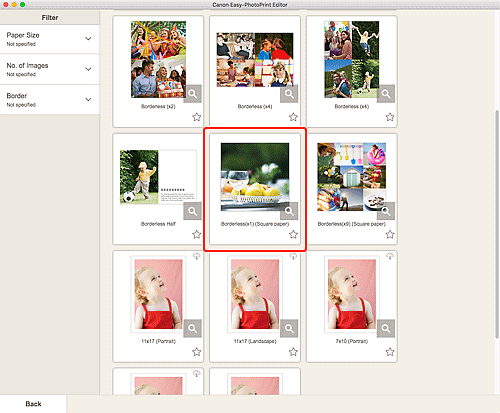Viewport: 500px width, 413px height.
Task: Click the 'Borderless(x9) (Square paper)' label
Action: [352, 224]
